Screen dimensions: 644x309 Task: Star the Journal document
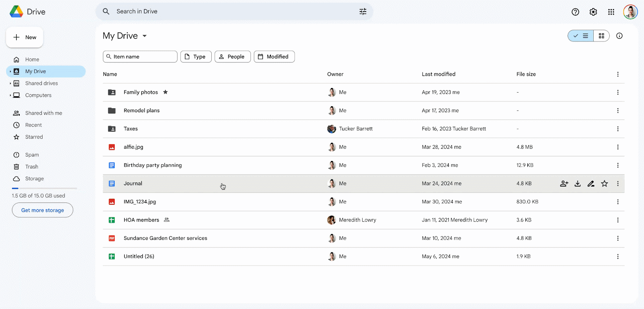pyautogui.click(x=605, y=184)
